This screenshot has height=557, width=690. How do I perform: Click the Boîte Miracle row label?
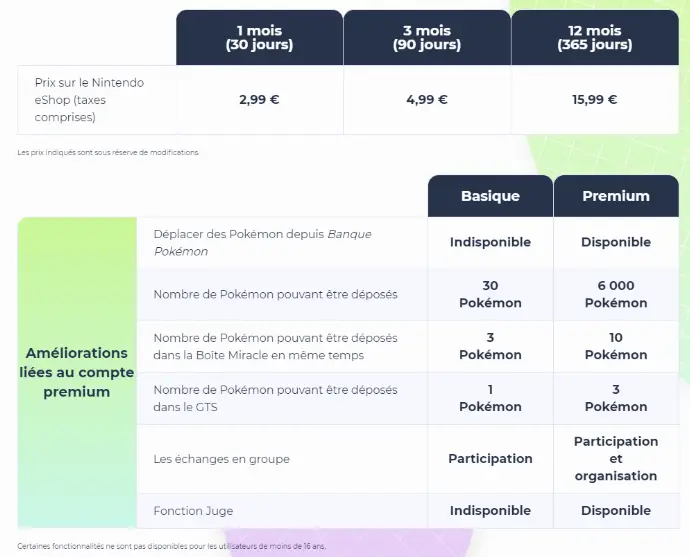point(275,347)
